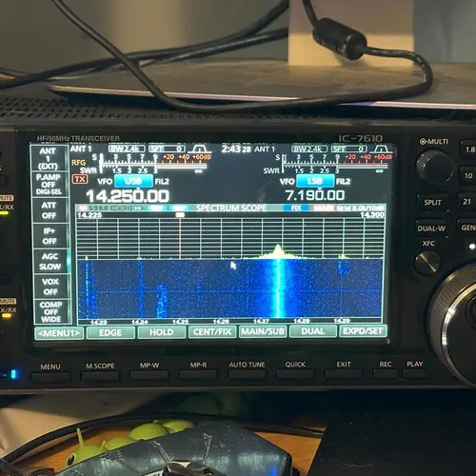Switch to the MENU1 function set
The width and height of the screenshot is (476, 476).
point(59,333)
